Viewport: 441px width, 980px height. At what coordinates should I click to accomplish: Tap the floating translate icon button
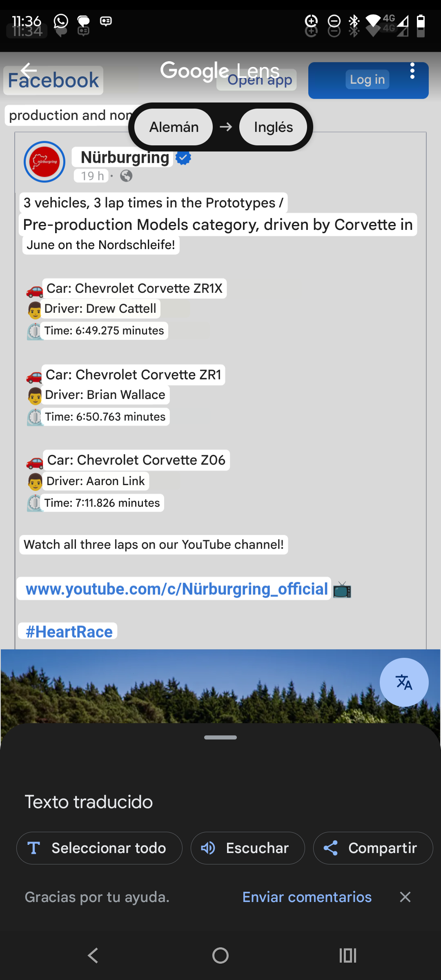[404, 682]
